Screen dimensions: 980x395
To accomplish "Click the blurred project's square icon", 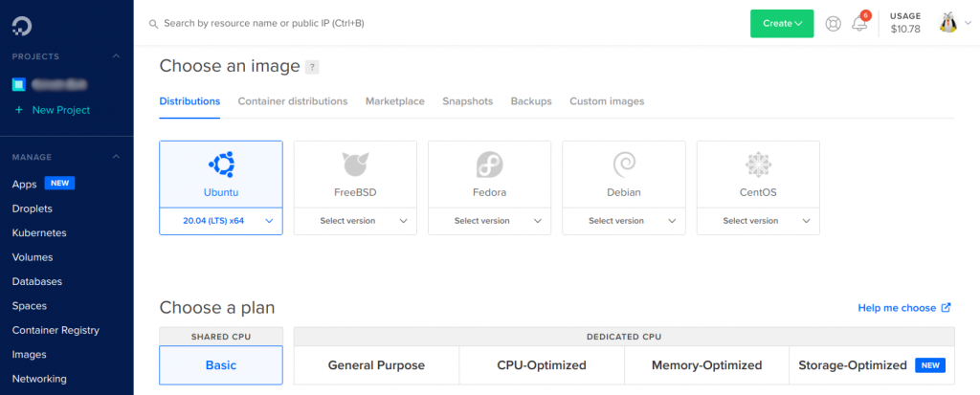I will click(19, 84).
